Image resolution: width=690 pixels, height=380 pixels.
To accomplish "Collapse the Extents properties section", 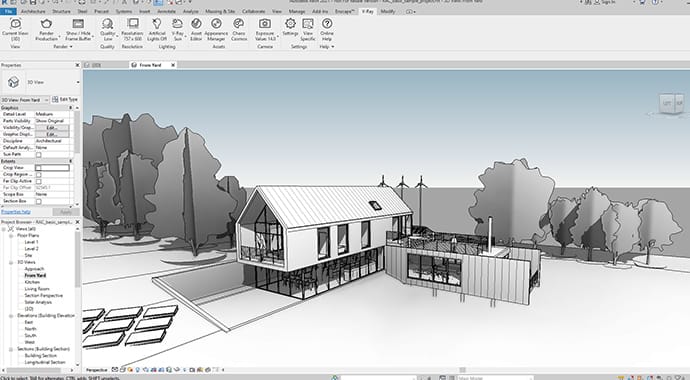I will coord(70,161).
